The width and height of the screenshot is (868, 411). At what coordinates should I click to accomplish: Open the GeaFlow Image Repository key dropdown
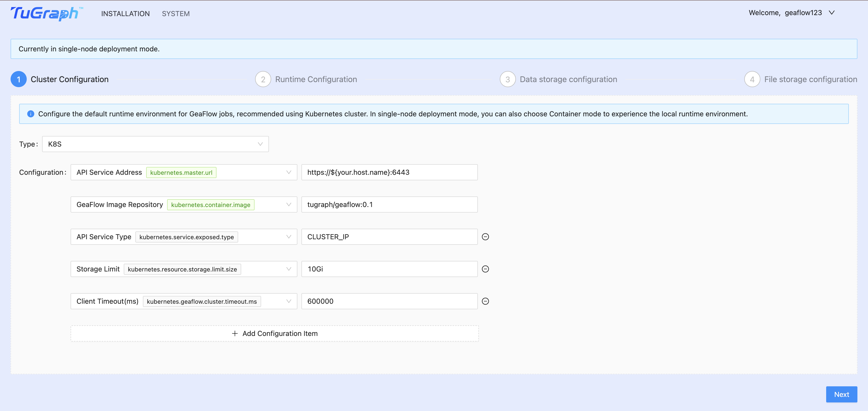(288, 204)
